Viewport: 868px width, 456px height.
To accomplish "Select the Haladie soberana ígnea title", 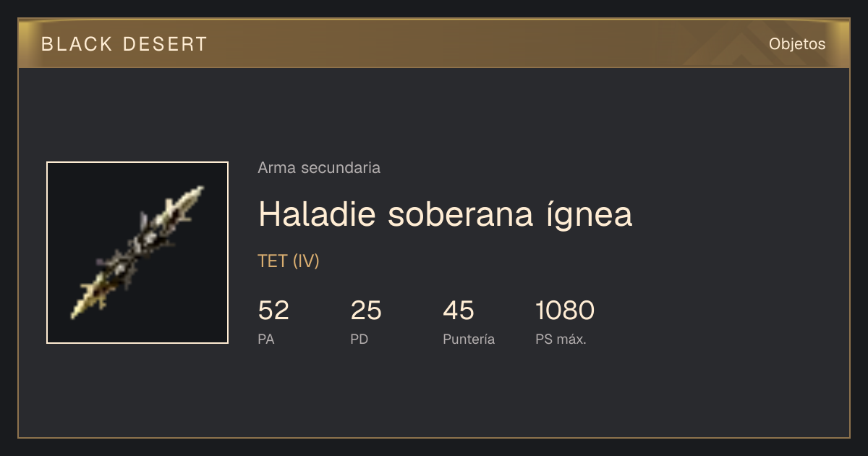I will point(445,214).
